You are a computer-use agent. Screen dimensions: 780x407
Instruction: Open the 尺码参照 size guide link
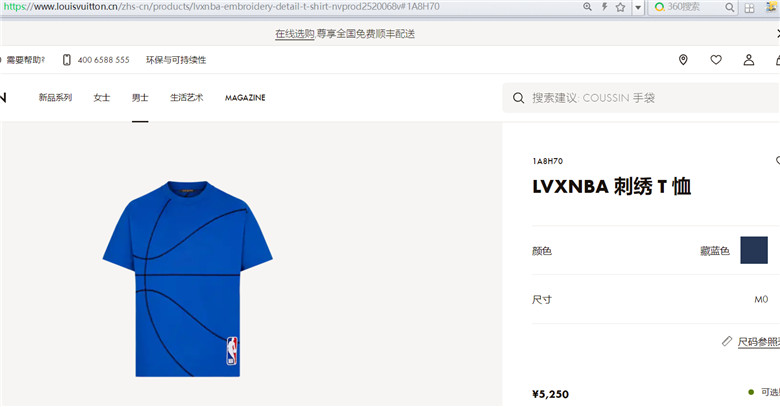[758, 342]
